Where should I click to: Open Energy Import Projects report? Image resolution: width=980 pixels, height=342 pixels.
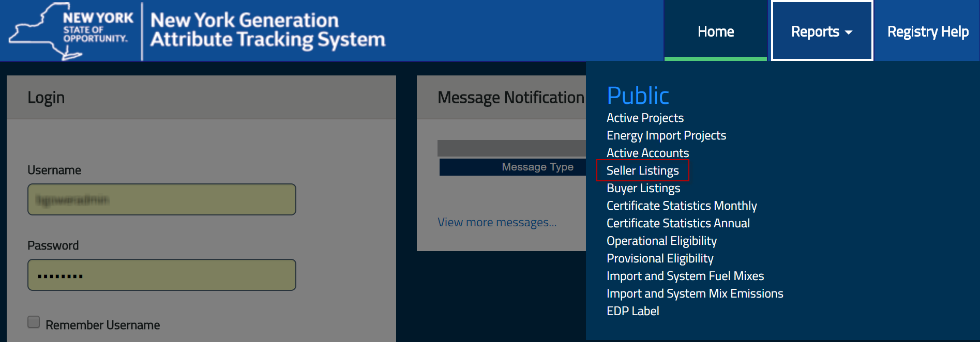666,135
